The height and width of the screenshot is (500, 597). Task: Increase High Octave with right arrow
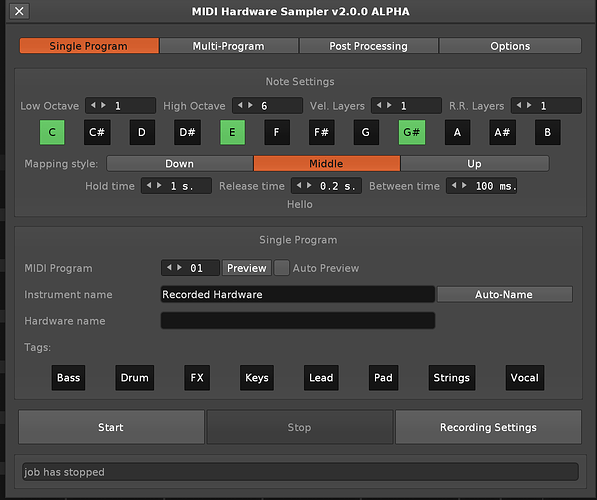(251, 105)
